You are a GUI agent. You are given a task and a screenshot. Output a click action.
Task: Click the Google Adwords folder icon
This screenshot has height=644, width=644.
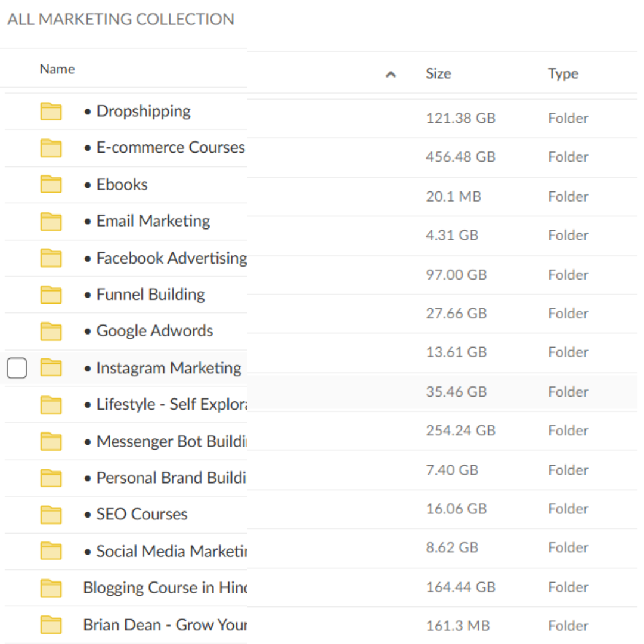(51, 331)
